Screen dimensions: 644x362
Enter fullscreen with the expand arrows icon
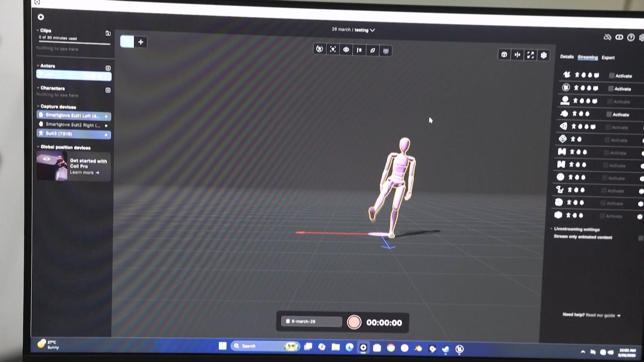click(x=530, y=55)
